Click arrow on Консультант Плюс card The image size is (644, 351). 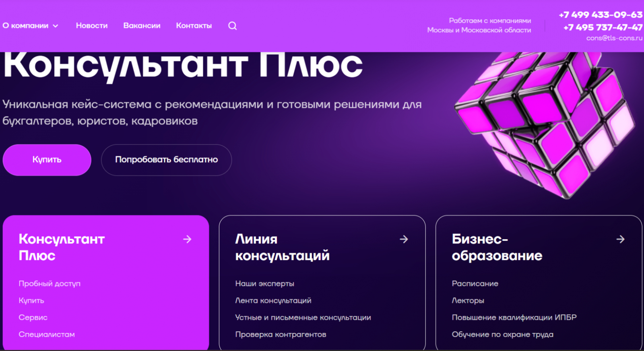click(187, 239)
